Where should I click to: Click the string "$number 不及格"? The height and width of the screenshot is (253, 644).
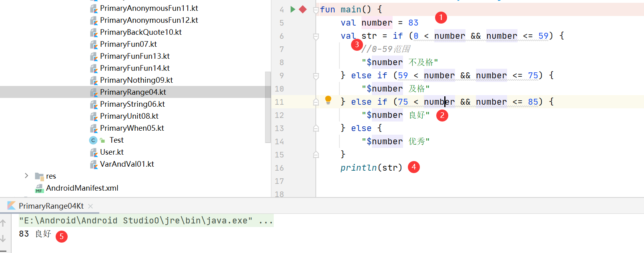click(x=400, y=62)
